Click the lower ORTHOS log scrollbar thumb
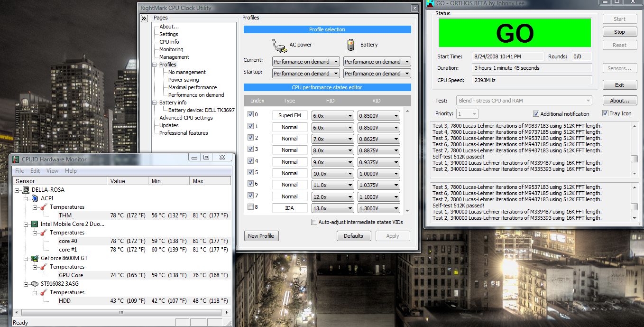This screenshot has width=644, height=327. 634,206
